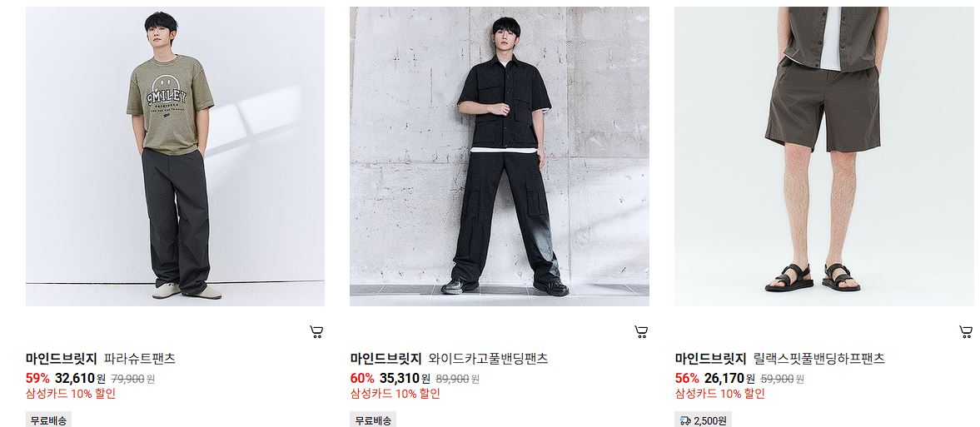This screenshot has height=427, width=980.
Task: Click 무료배송 badge under 파라슈트팬츠
Action: pos(49,420)
